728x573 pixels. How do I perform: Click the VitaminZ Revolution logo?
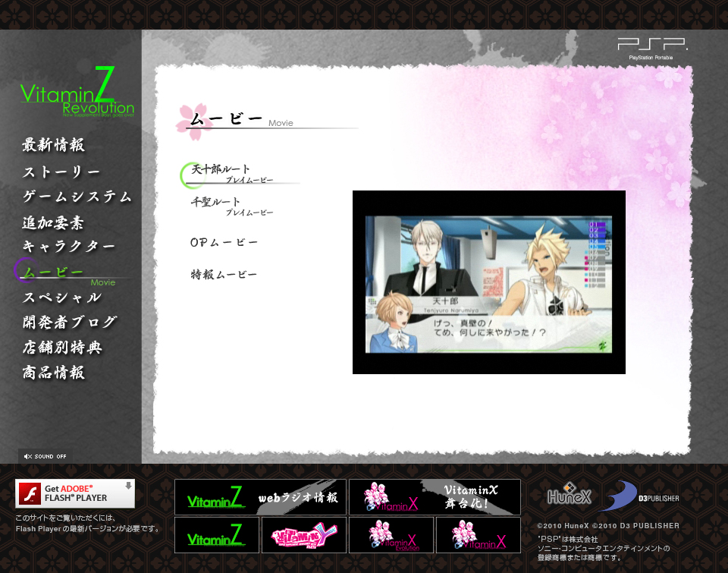click(x=77, y=93)
